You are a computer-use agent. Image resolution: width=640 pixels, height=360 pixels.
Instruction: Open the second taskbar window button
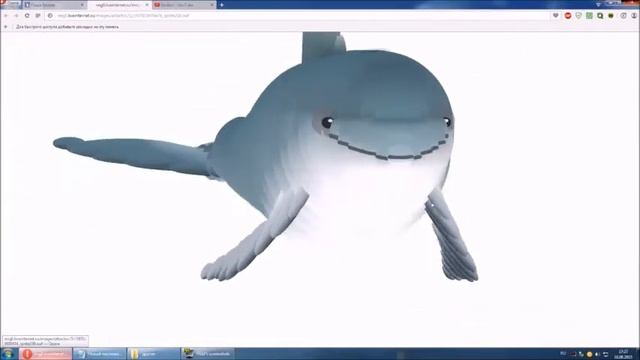pos(100,354)
